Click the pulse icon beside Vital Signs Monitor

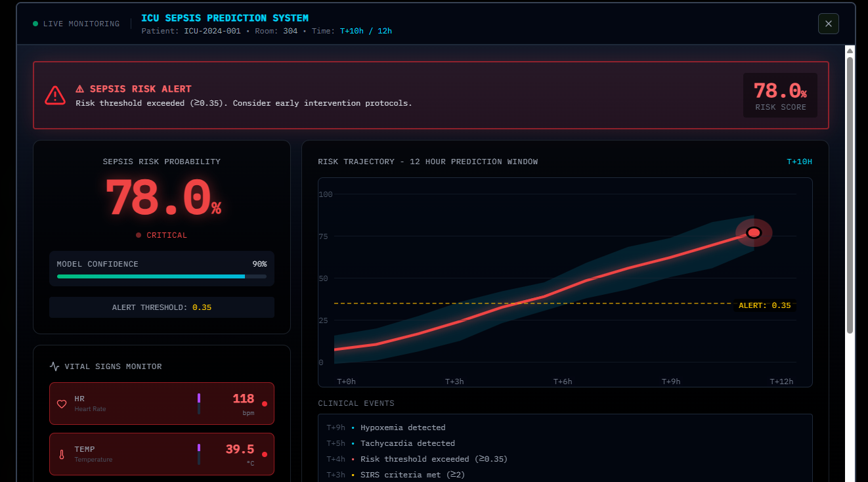pos(54,366)
